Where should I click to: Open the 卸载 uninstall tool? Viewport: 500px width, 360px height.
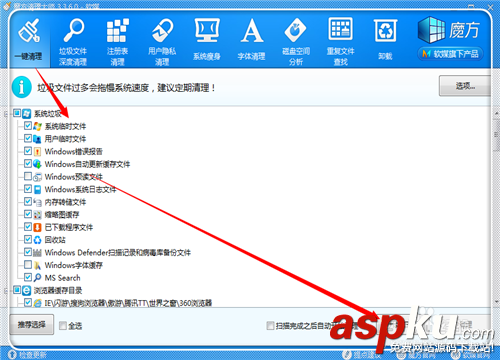click(385, 40)
